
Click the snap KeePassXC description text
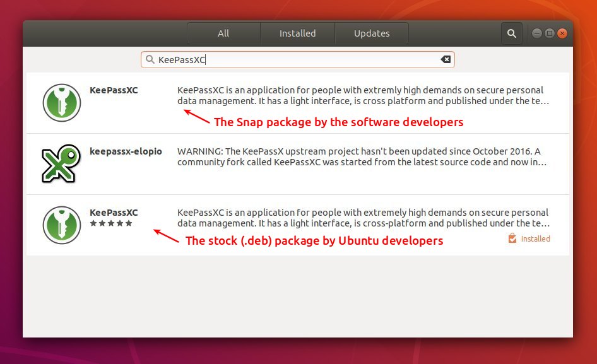click(364, 95)
